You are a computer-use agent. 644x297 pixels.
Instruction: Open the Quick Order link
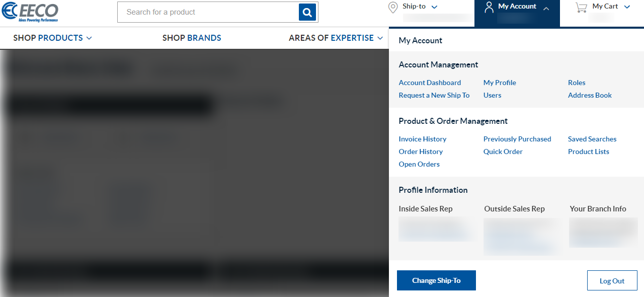[x=503, y=152]
